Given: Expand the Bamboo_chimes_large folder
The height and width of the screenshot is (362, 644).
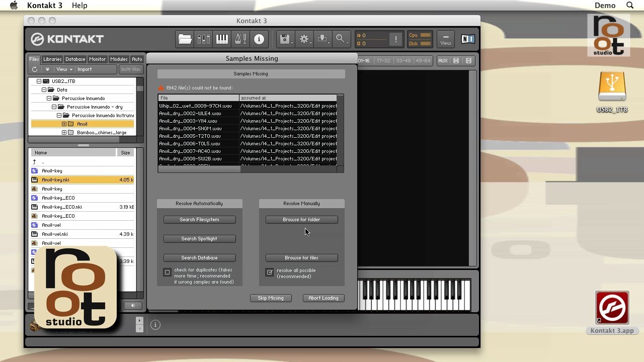Looking at the screenshot, I should [64, 132].
